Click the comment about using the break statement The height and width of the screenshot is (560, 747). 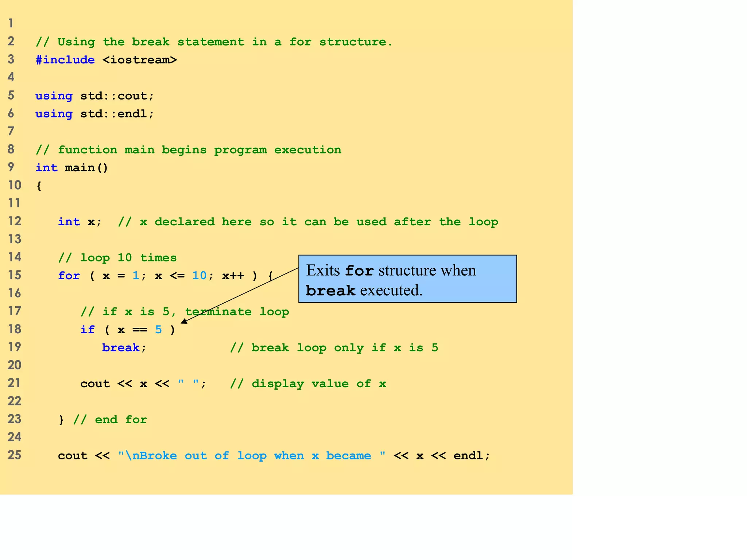(x=214, y=42)
